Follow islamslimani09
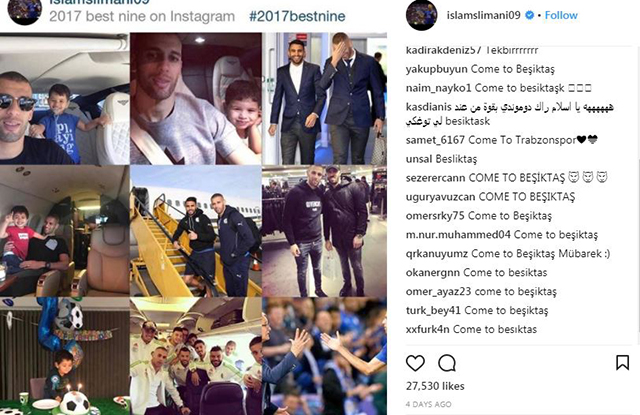This screenshot has height=415, width=640. point(561,16)
